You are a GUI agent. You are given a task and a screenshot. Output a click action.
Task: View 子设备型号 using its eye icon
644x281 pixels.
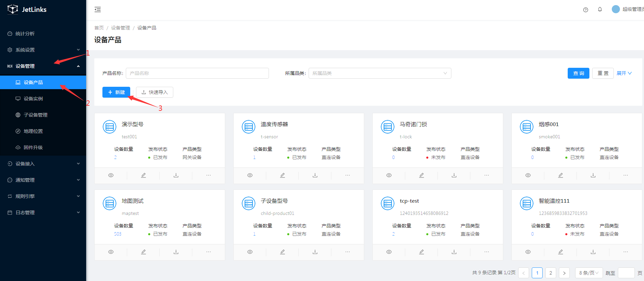point(250,252)
